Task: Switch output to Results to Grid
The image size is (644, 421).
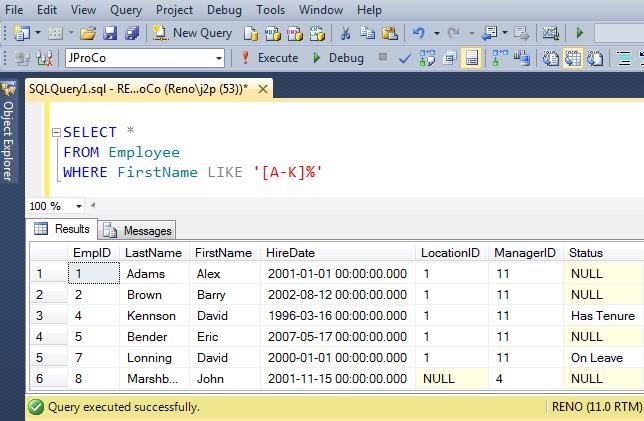Action: [x=573, y=58]
